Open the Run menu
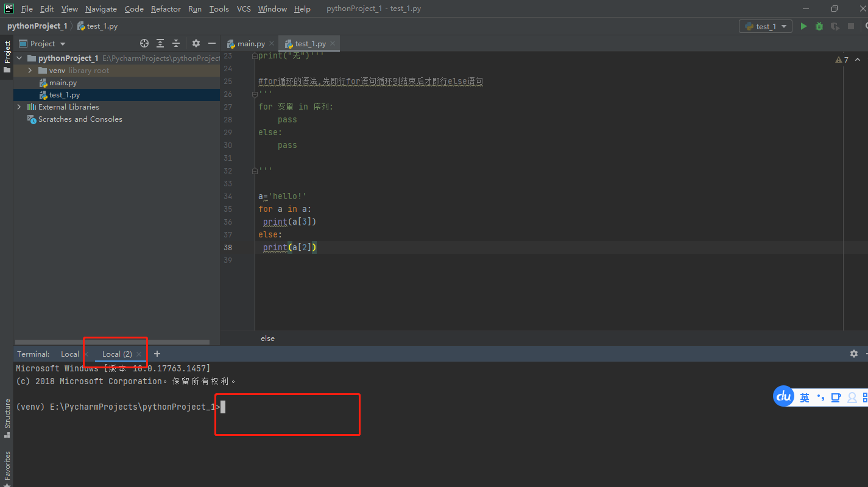The width and height of the screenshot is (868, 487). click(194, 9)
